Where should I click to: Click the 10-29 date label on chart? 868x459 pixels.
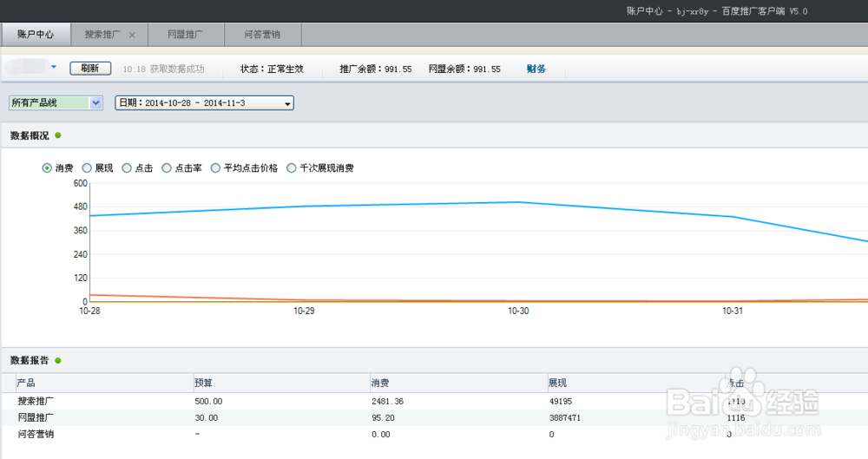click(x=304, y=311)
